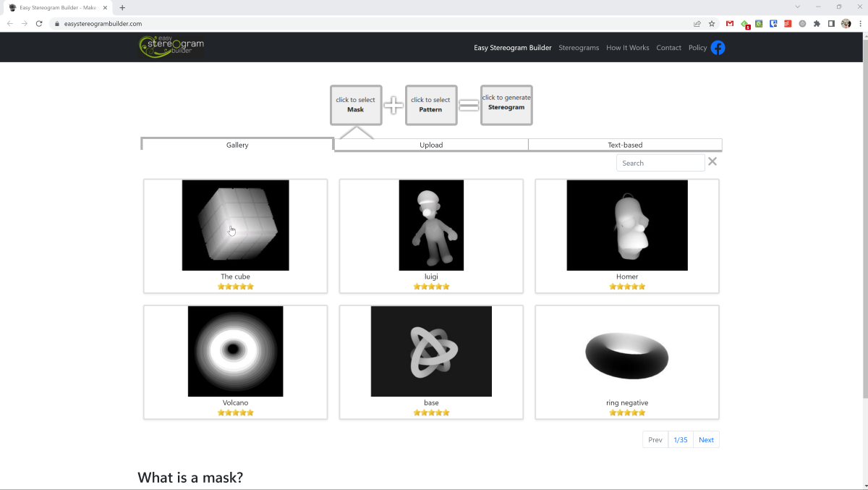Switch to the Text-based tab

coord(625,145)
